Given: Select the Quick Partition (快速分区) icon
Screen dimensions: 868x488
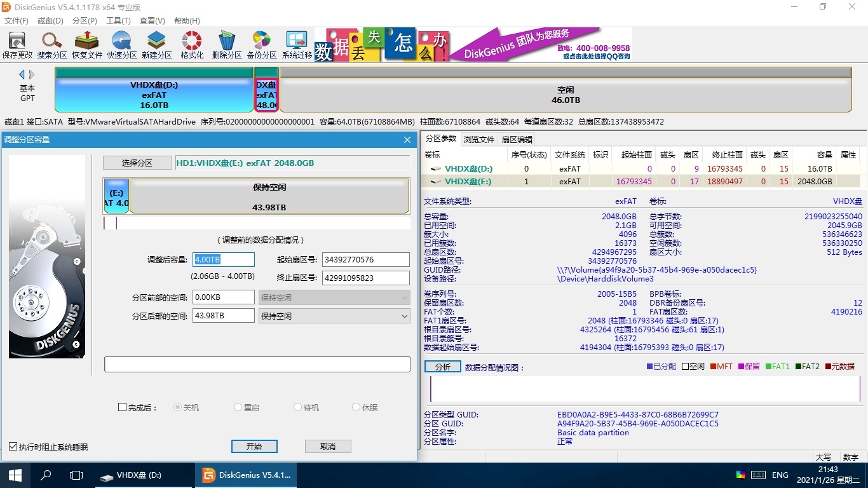Looking at the screenshot, I should click(x=122, y=44).
